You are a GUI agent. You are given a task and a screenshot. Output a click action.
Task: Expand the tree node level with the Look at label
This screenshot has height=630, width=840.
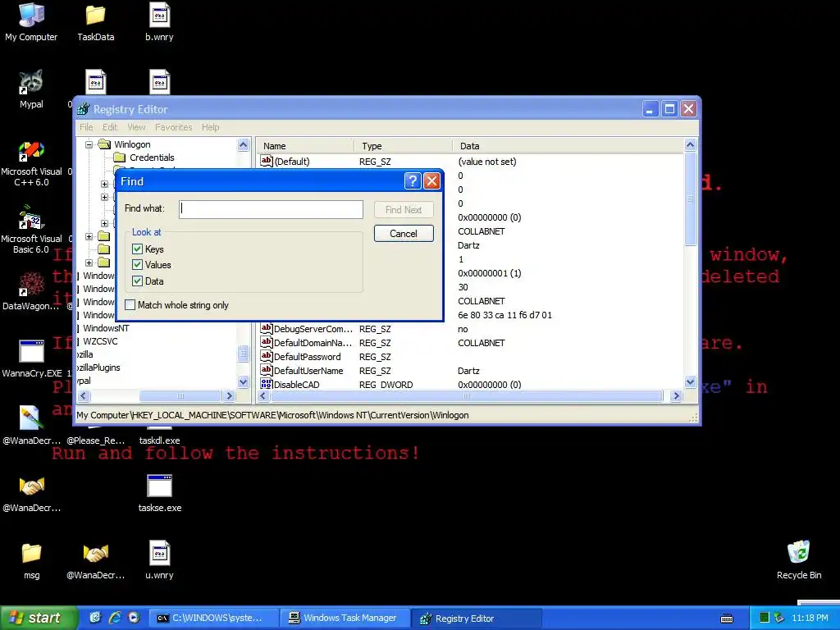tap(89, 236)
